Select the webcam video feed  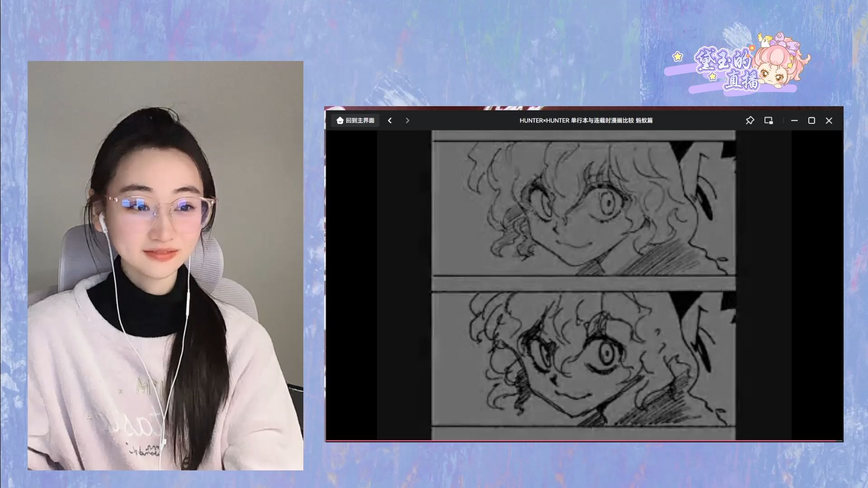pos(165,266)
